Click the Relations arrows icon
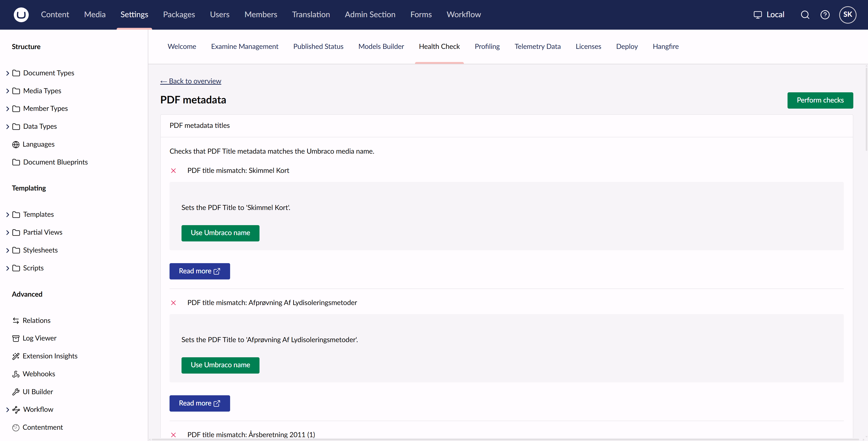 (16, 321)
